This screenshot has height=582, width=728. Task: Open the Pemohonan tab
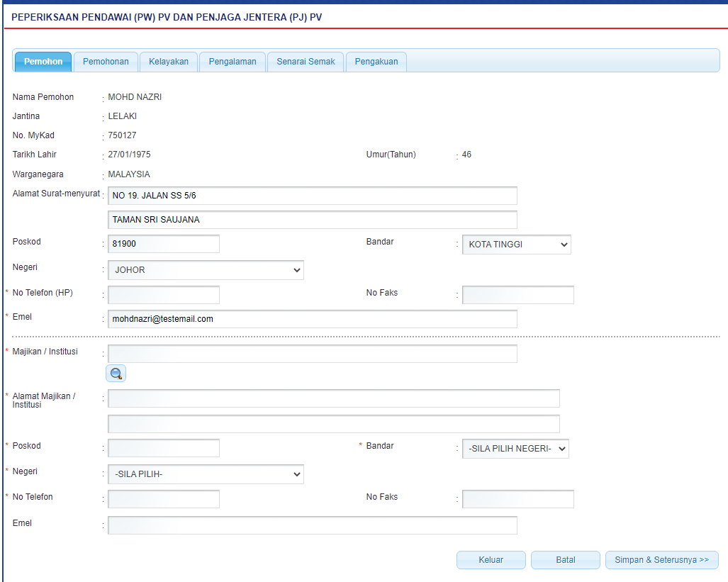(106, 62)
